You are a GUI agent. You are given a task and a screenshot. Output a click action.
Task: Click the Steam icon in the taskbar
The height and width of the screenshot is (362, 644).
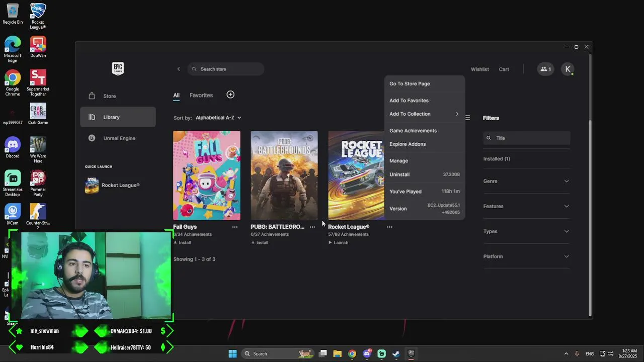396,353
